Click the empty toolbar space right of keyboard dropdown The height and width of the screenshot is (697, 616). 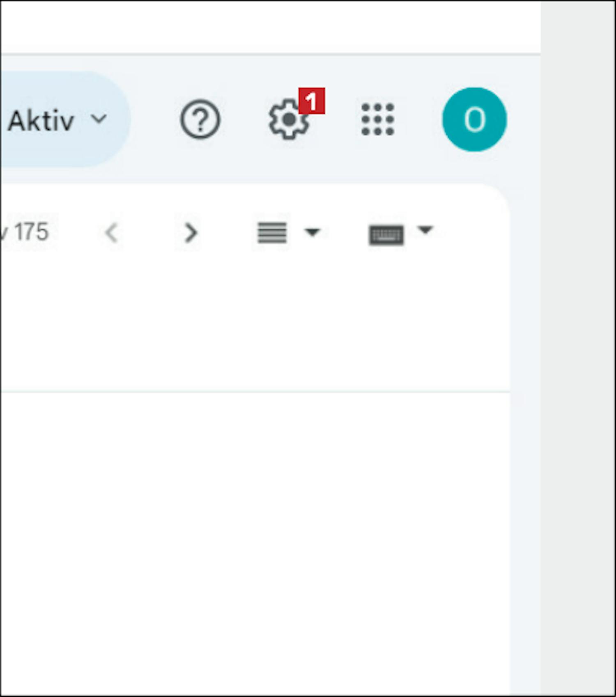[472, 233]
